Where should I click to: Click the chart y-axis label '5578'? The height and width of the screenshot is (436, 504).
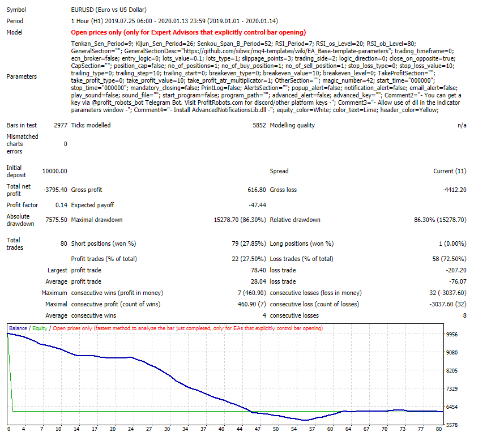(451, 425)
